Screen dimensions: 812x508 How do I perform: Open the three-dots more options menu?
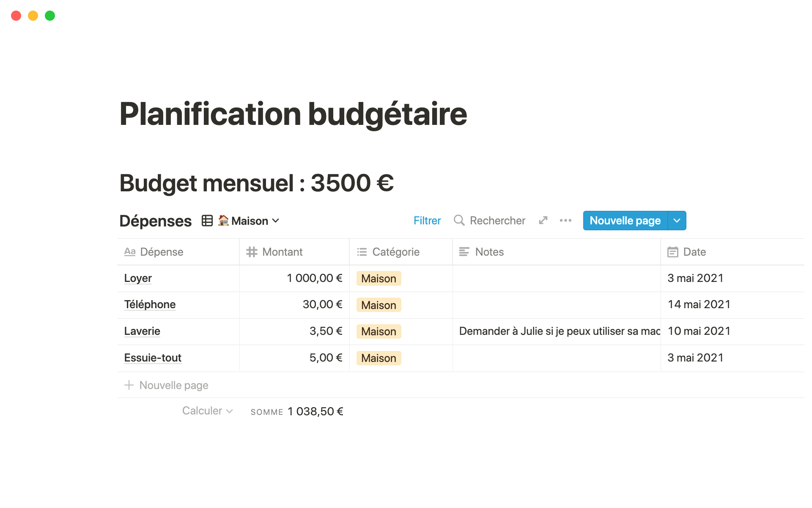(x=565, y=221)
